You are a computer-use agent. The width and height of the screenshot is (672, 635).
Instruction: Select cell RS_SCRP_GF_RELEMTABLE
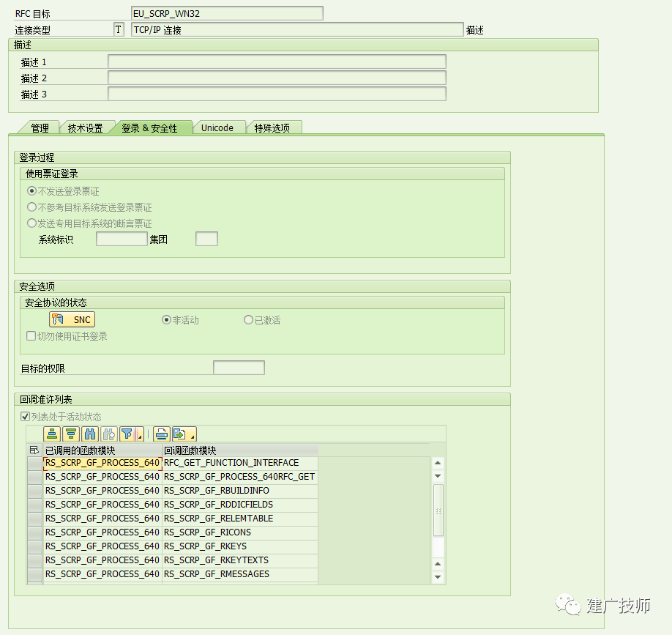pos(240,519)
